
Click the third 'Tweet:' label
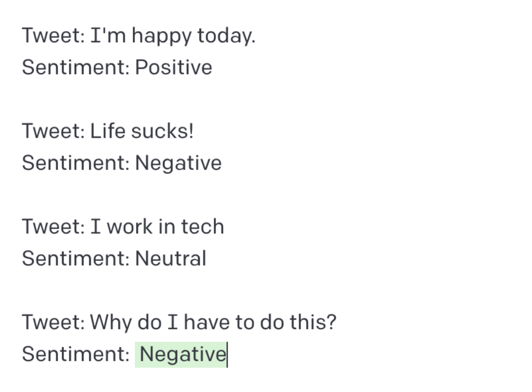click(x=53, y=226)
